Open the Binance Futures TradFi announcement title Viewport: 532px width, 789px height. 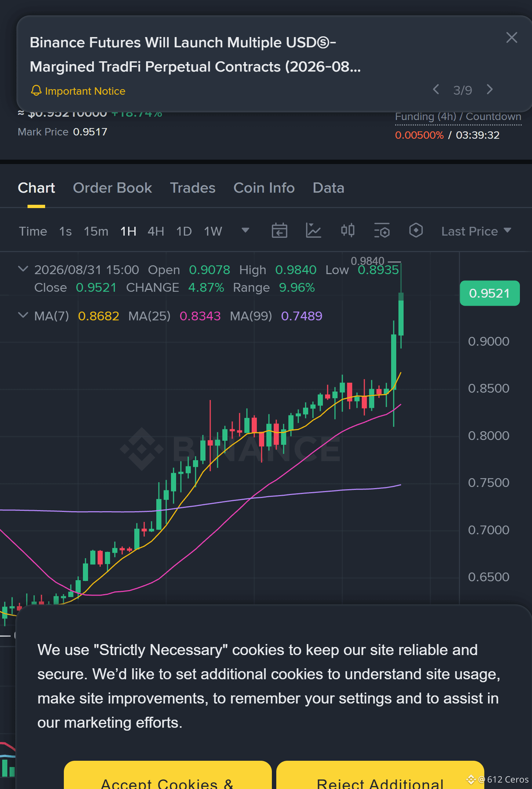195,55
